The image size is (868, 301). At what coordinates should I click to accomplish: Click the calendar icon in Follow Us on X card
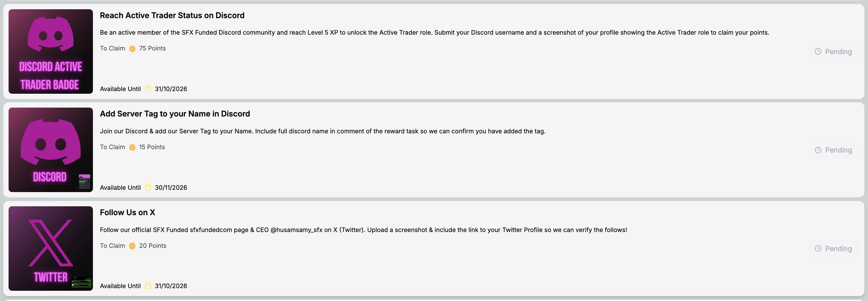coord(148,286)
